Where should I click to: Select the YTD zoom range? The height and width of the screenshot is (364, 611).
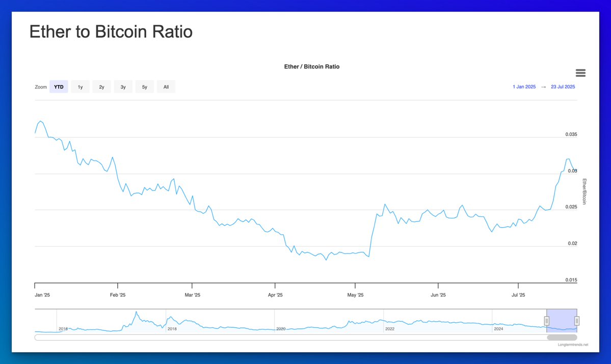point(59,87)
